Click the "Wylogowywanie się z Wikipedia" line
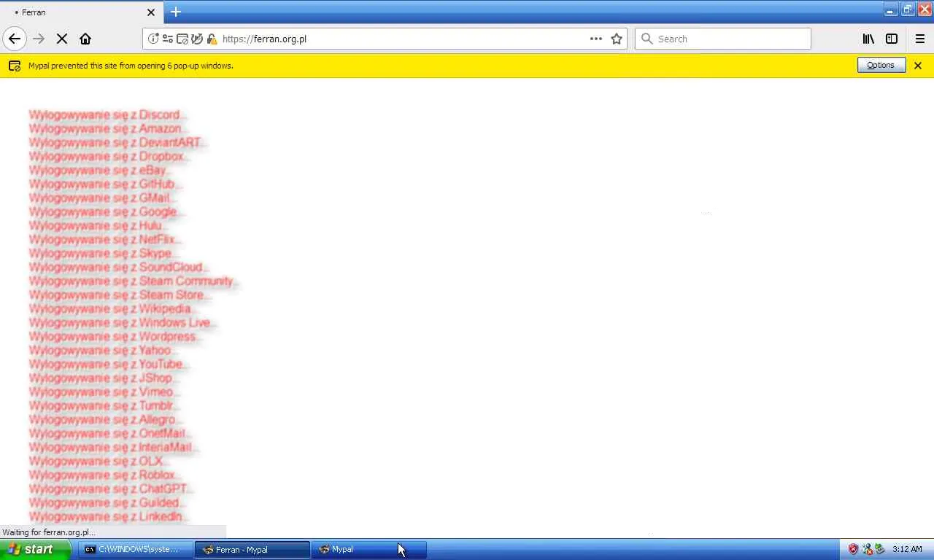Screen dimensions: 934x560 112,308
